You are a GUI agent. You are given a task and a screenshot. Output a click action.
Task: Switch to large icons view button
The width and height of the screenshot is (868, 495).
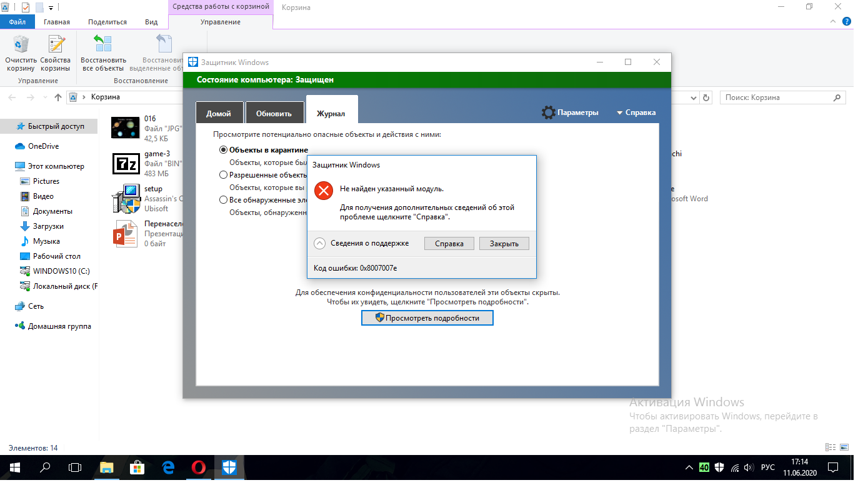[x=844, y=447]
